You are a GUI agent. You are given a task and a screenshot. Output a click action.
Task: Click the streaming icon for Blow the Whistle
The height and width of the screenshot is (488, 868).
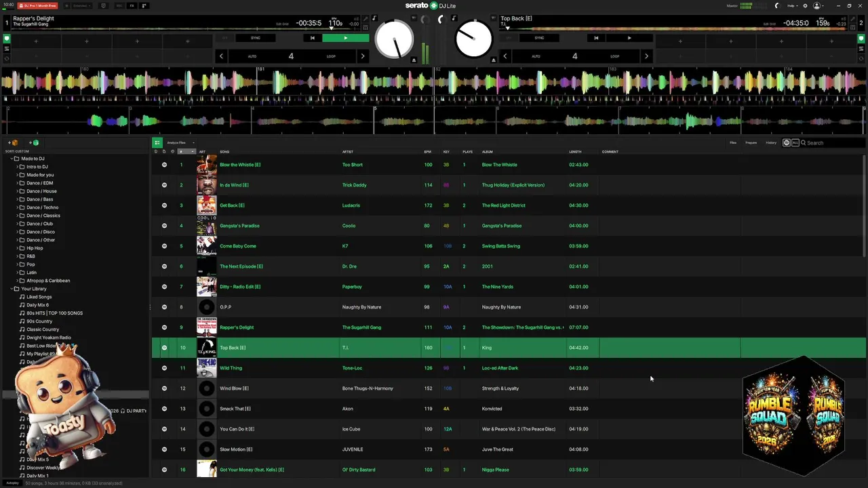click(x=164, y=165)
